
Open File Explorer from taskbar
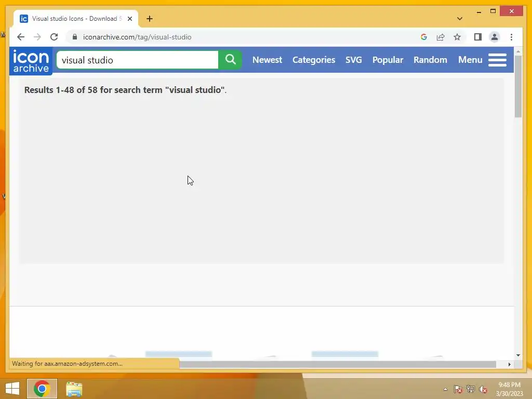tap(74, 389)
